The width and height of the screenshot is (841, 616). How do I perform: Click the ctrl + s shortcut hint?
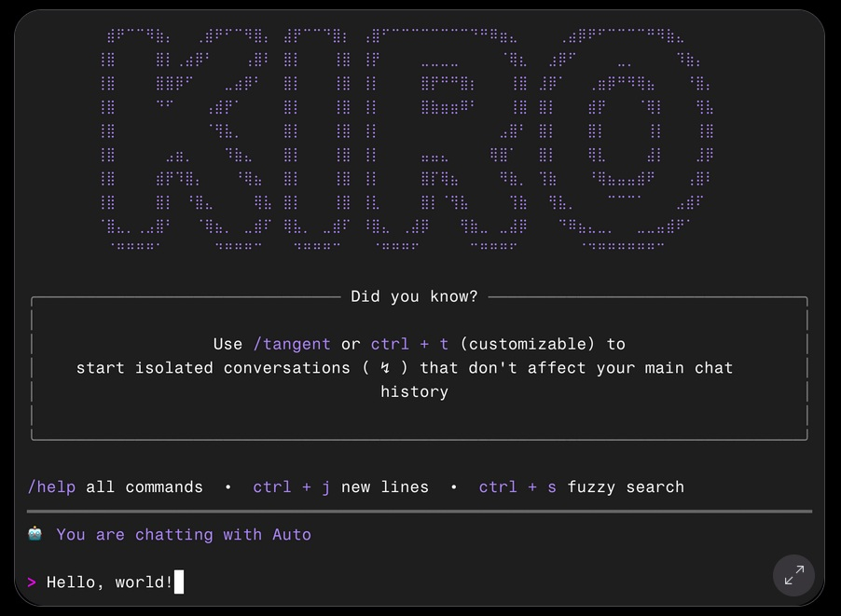pos(517,487)
